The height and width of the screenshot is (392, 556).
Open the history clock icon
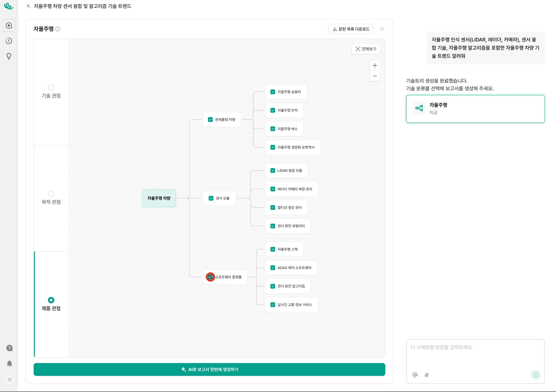pos(9,41)
